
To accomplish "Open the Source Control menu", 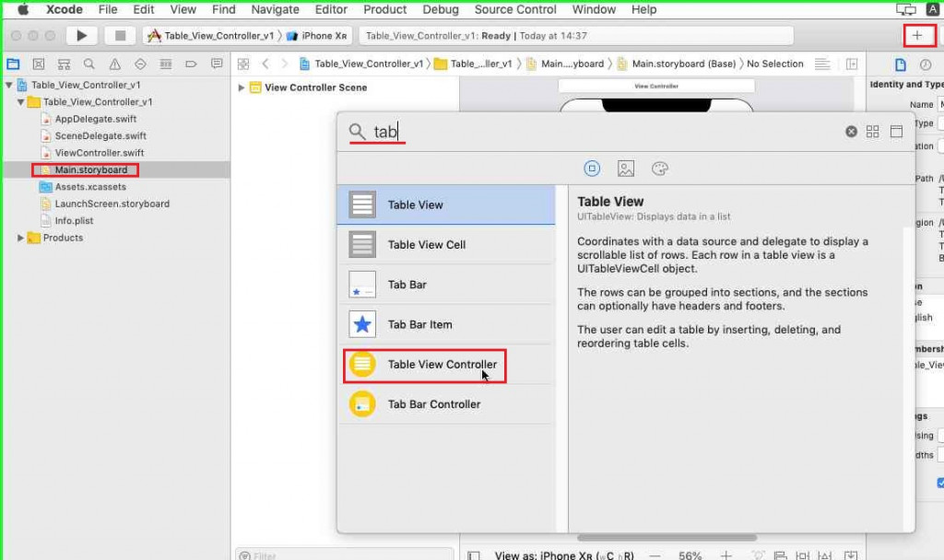I will click(515, 9).
